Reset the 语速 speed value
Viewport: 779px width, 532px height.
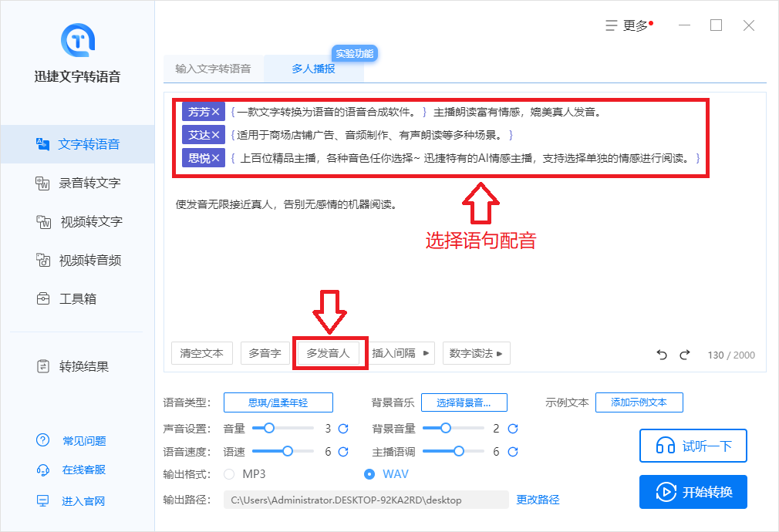click(343, 452)
